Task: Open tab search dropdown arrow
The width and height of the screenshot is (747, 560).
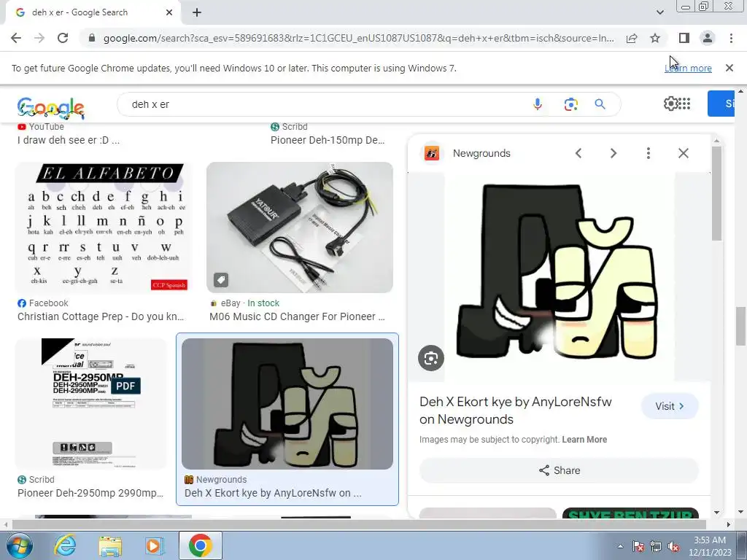Action: [659, 12]
